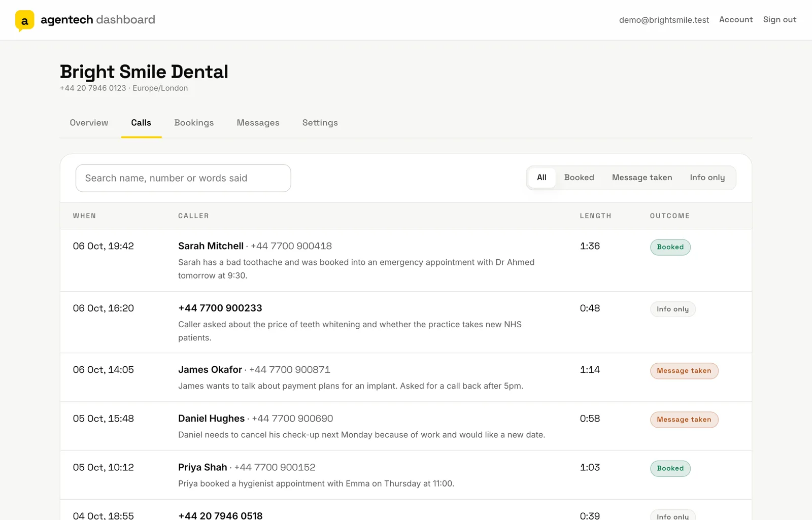This screenshot has height=520, width=812.
Task: Click the hygienist appointment summary text
Action: tap(316, 483)
